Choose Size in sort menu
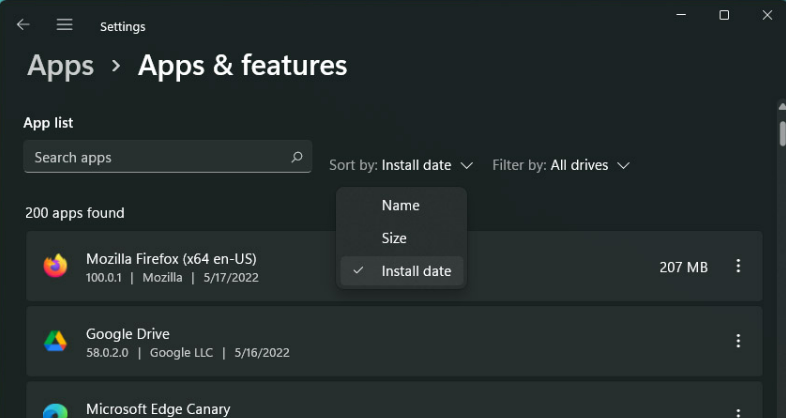 point(394,238)
